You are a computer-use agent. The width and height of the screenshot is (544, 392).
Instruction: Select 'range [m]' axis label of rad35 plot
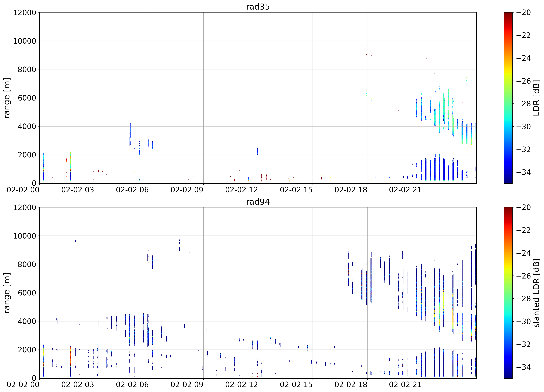(x=7, y=98)
